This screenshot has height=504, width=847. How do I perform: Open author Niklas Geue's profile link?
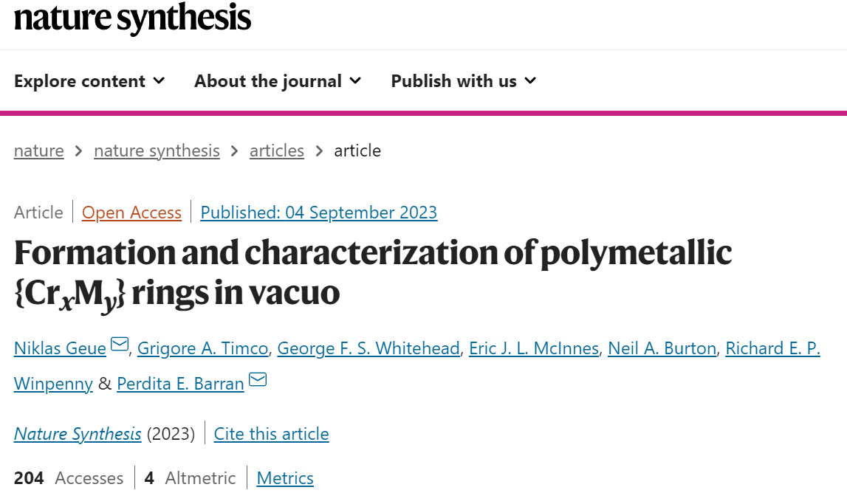[x=60, y=348]
